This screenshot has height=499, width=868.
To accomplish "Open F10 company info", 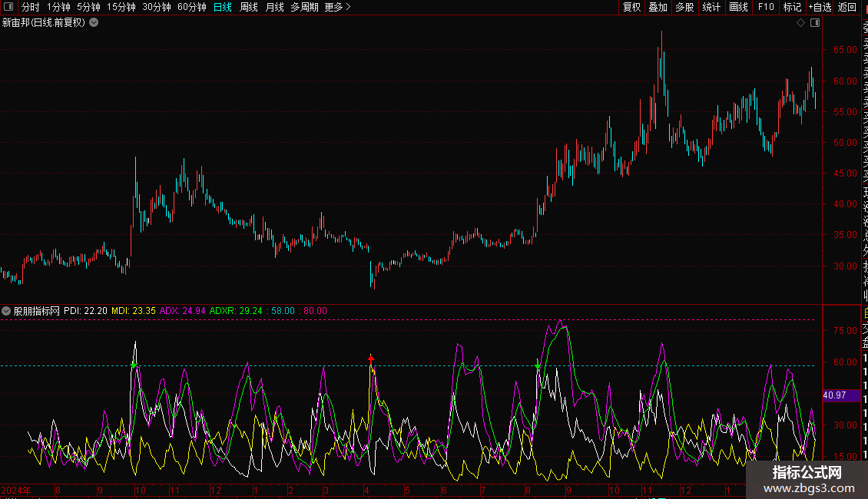I will pos(766,7).
